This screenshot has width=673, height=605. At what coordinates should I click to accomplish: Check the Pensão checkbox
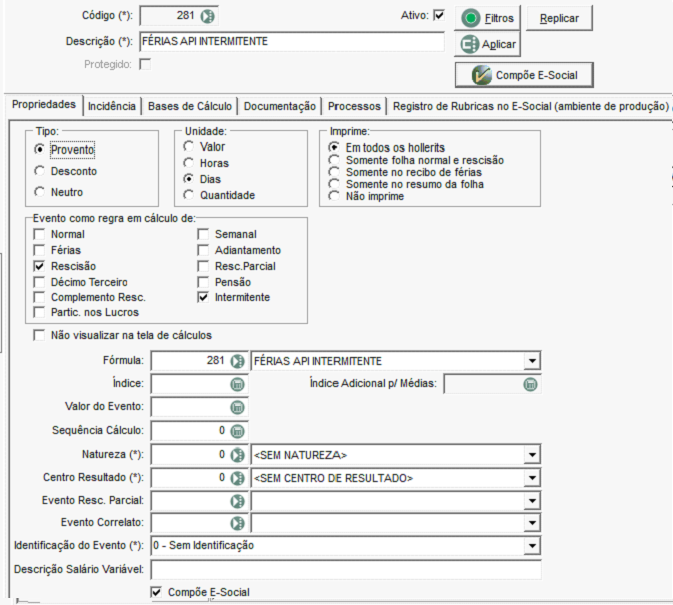click(x=203, y=282)
